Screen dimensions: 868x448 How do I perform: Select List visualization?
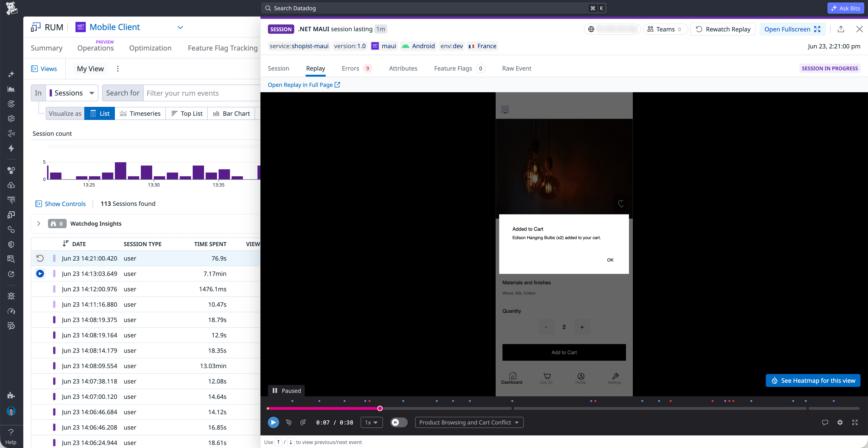(x=100, y=114)
